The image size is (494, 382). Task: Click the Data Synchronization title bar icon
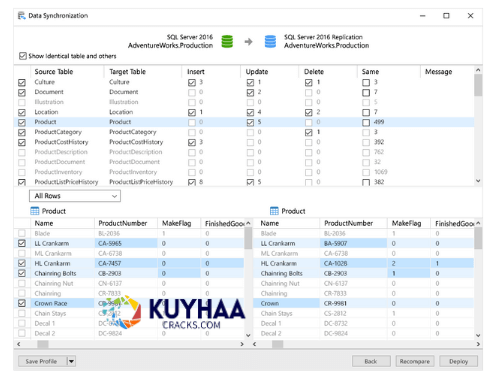[22, 16]
